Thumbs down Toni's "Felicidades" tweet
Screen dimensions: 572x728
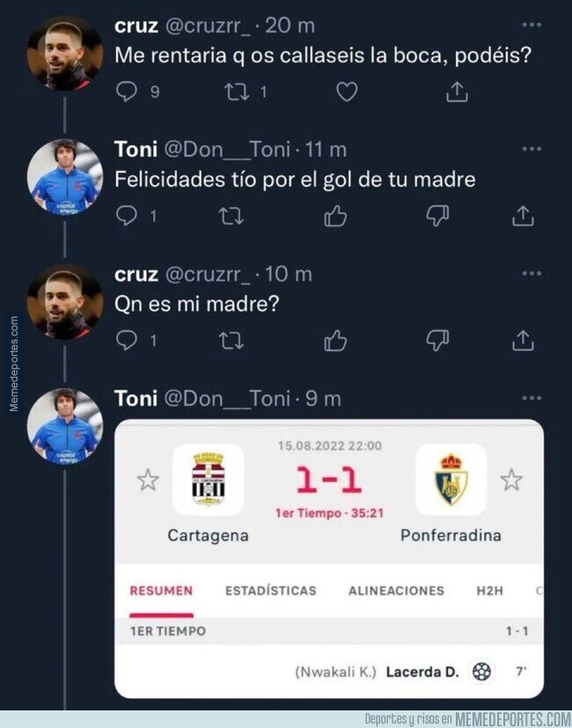coord(437,215)
